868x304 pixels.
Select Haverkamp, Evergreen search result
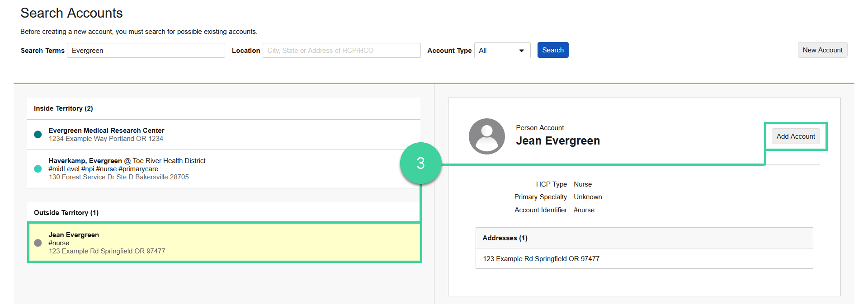click(224, 169)
